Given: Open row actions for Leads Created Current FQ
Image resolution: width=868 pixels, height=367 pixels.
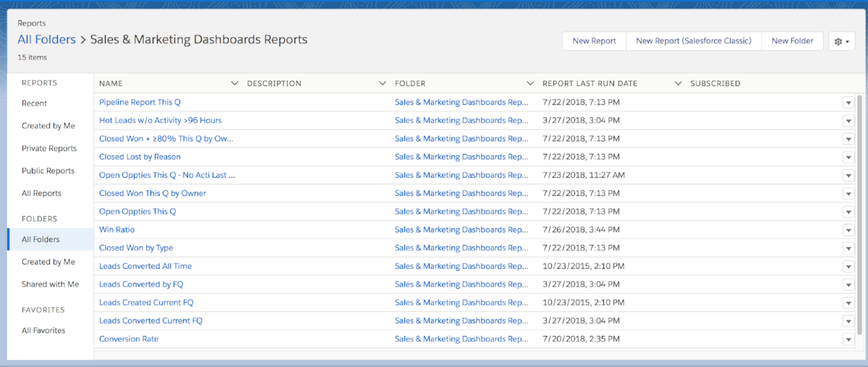Looking at the screenshot, I should [848, 303].
